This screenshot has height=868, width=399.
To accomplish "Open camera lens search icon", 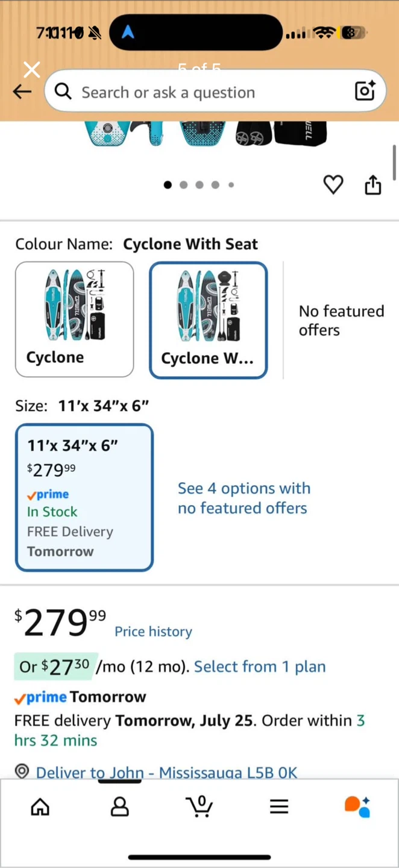I will 365,91.
